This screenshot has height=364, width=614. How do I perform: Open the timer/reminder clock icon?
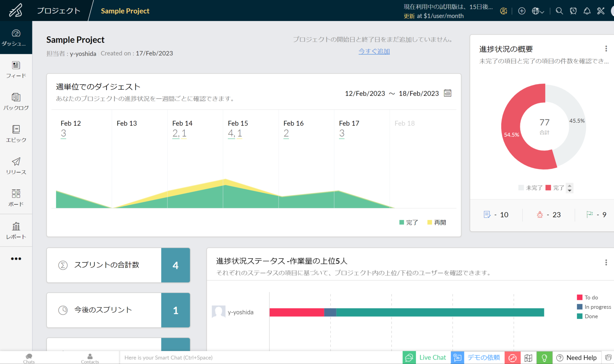[x=573, y=11]
